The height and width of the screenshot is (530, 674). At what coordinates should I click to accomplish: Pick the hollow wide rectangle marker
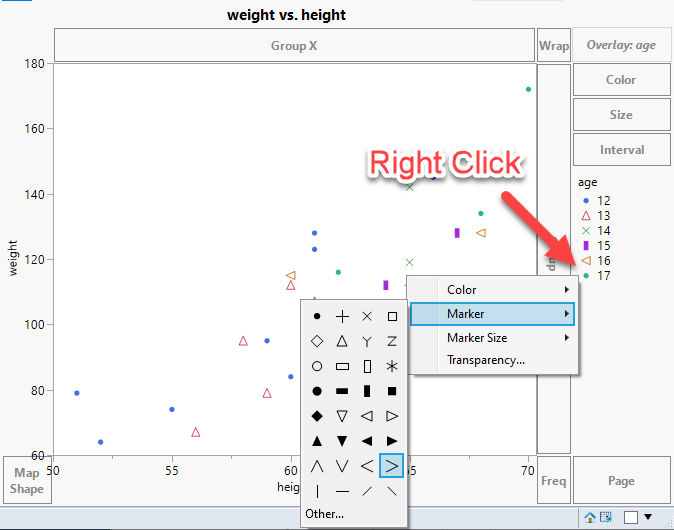342,367
